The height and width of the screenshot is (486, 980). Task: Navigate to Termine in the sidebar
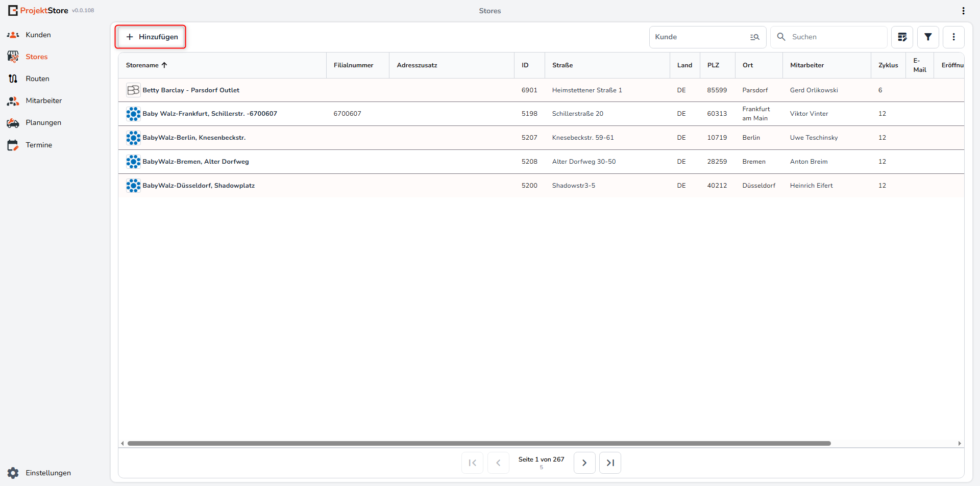[x=39, y=145]
